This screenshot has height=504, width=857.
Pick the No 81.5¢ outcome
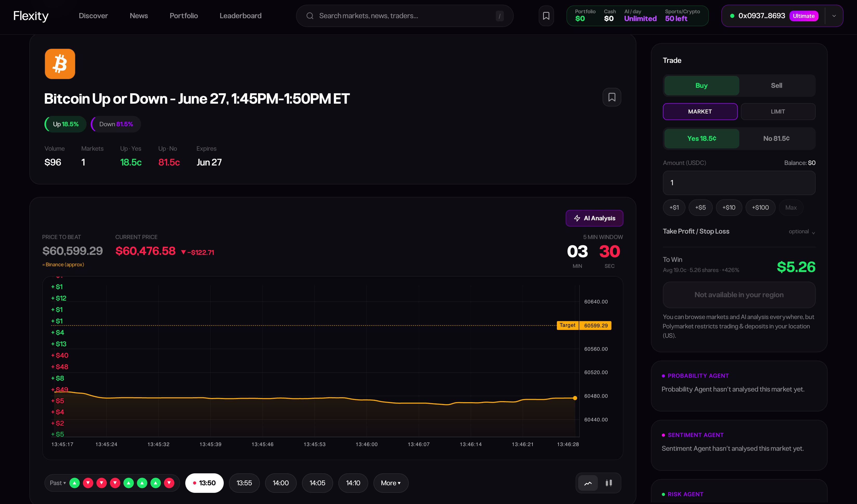coord(776,138)
